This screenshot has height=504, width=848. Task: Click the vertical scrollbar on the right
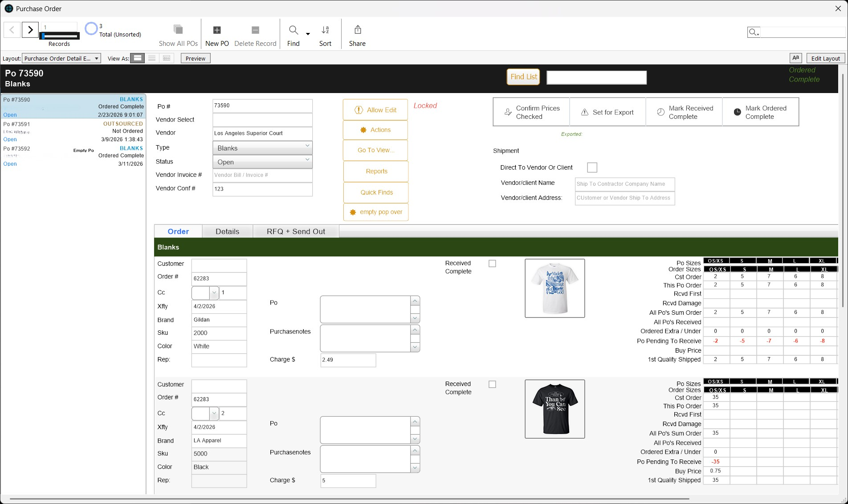point(843,191)
